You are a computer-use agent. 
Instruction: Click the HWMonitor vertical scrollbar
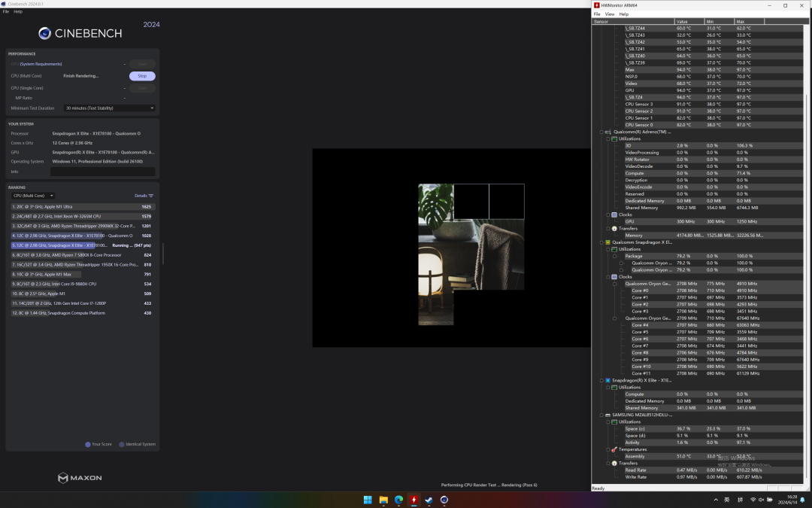[807, 287]
